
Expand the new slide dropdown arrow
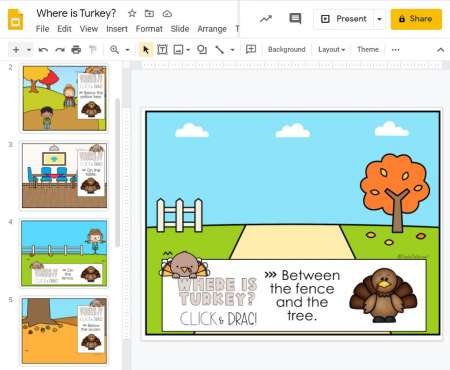pos(29,50)
